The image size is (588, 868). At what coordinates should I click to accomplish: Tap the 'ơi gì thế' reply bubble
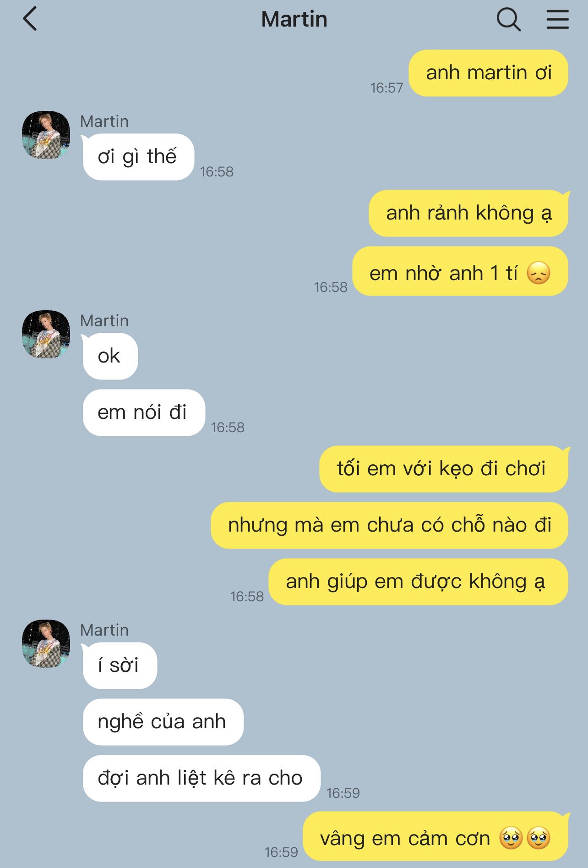pyautogui.click(x=138, y=157)
